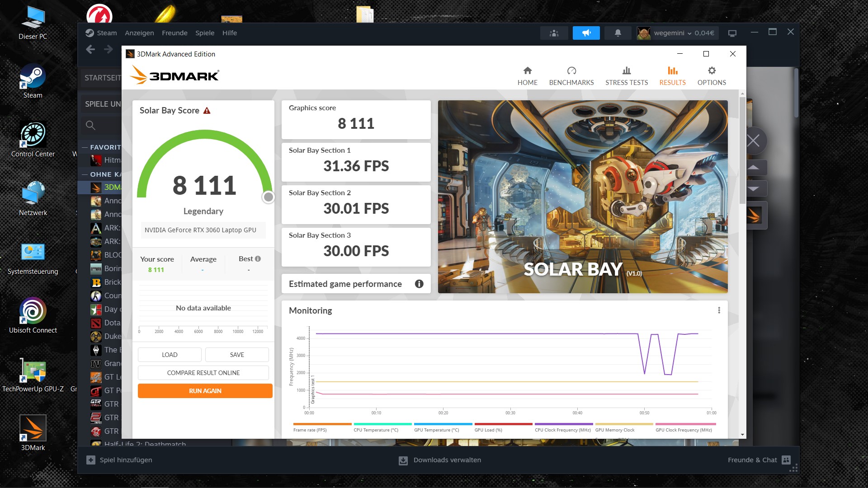Click Solar Bay Score warning triangle

pyautogui.click(x=207, y=111)
